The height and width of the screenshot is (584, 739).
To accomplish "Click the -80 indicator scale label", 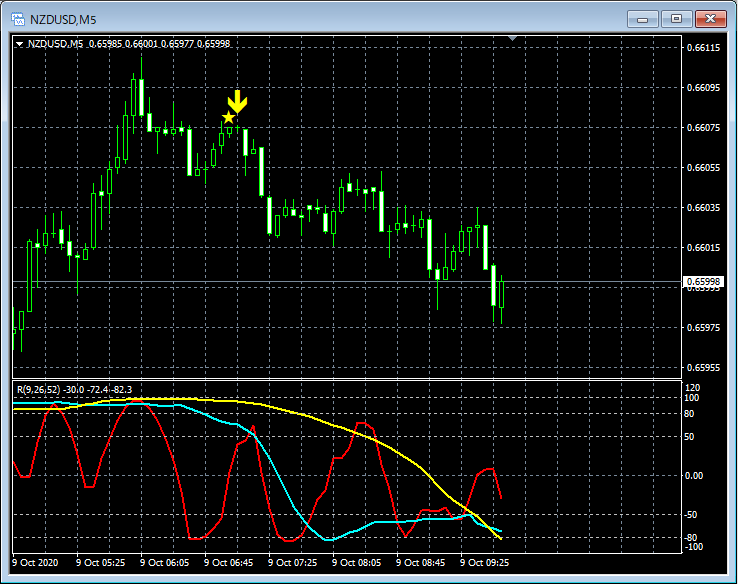I will pyautogui.click(x=691, y=538).
